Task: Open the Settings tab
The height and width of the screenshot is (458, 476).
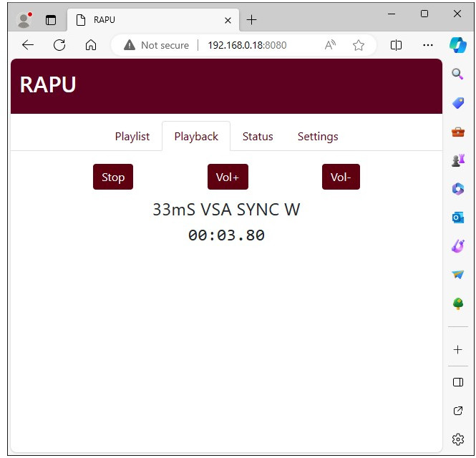Action: pyautogui.click(x=318, y=136)
